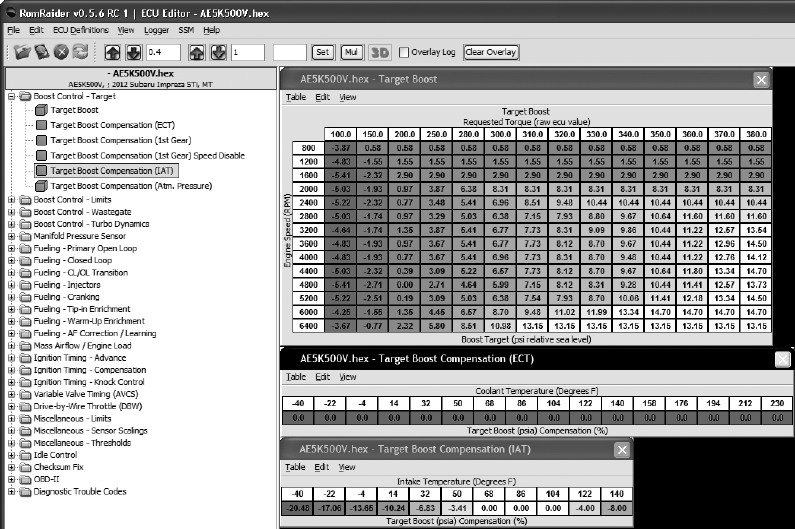Click the fine decrement down arrow
Screen dimensions: 795x529
[x=133, y=52]
